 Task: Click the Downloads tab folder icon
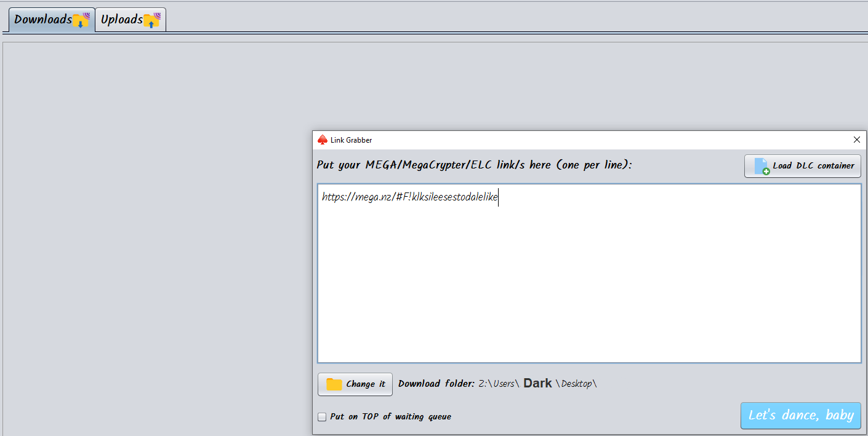click(x=81, y=20)
